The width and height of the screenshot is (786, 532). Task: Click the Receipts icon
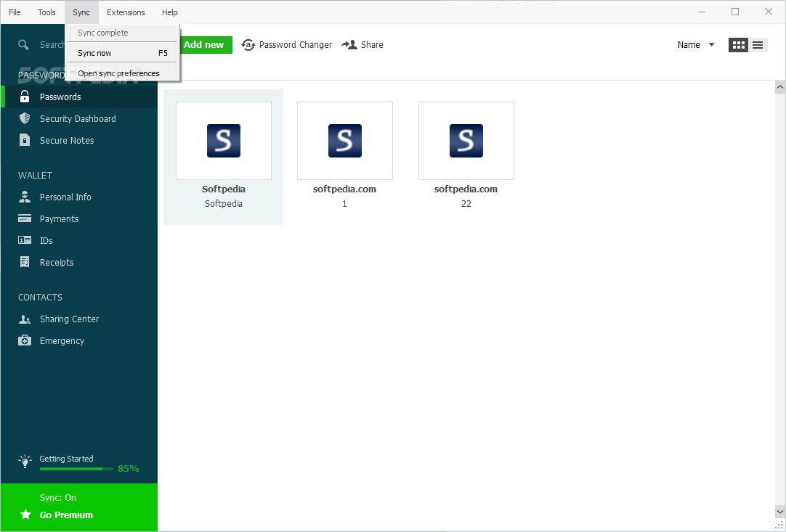25,262
